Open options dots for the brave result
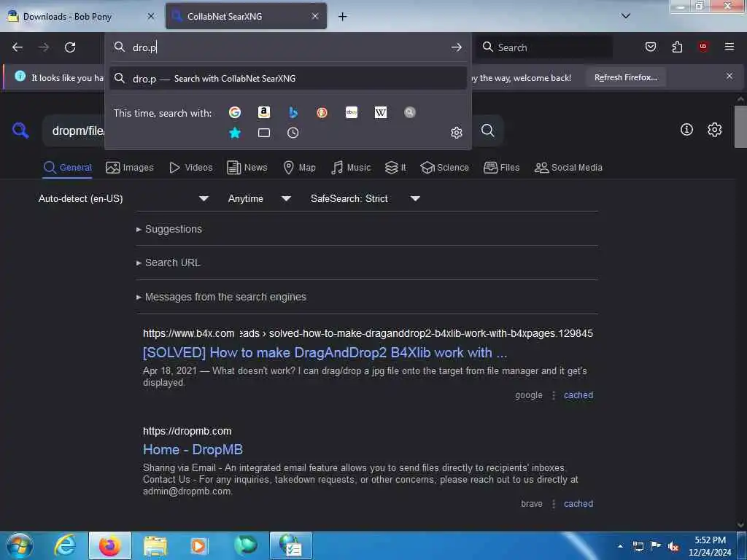The image size is (747, 560). [x=554, y=504]
